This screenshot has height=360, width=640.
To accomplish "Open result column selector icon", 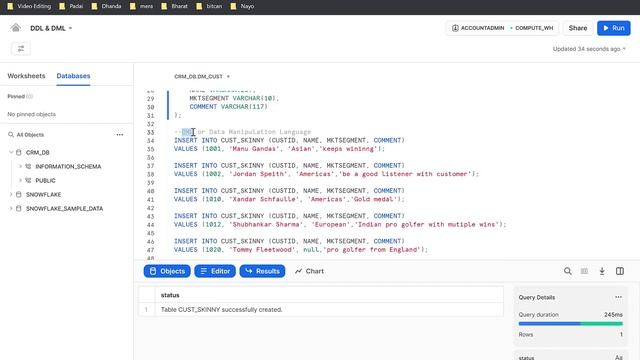I will (x=584, y=271).
